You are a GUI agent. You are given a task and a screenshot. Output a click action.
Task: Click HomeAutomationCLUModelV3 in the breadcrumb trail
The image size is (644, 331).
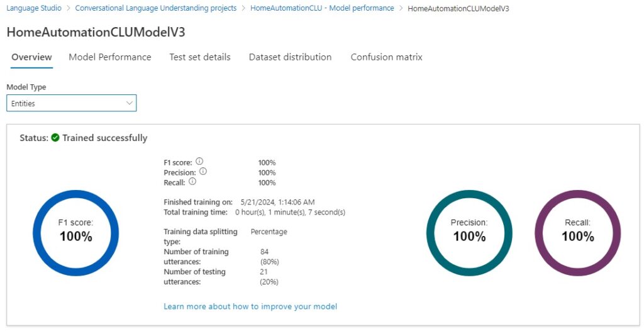458,8
